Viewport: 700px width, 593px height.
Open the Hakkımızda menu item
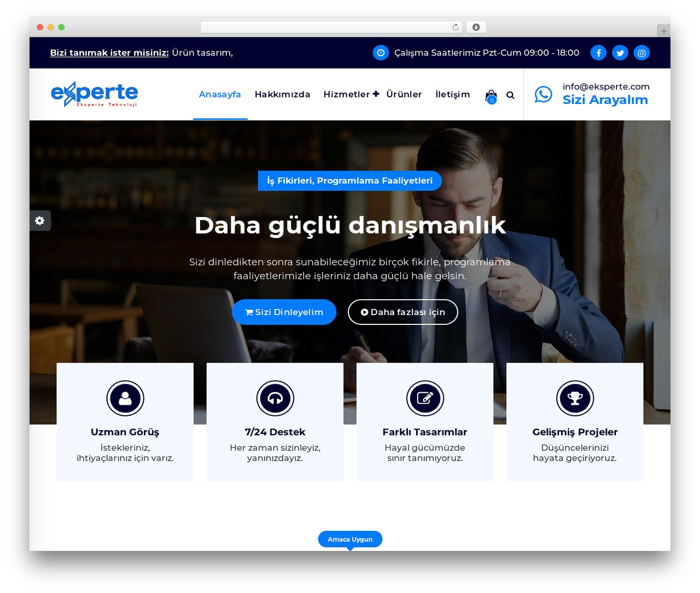[282, 94]
